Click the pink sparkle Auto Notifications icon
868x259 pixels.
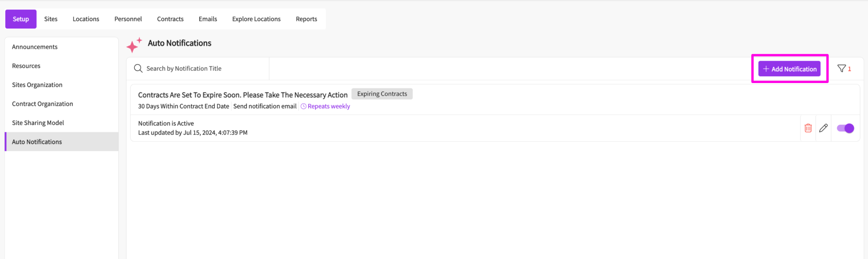tap(134, 45)
